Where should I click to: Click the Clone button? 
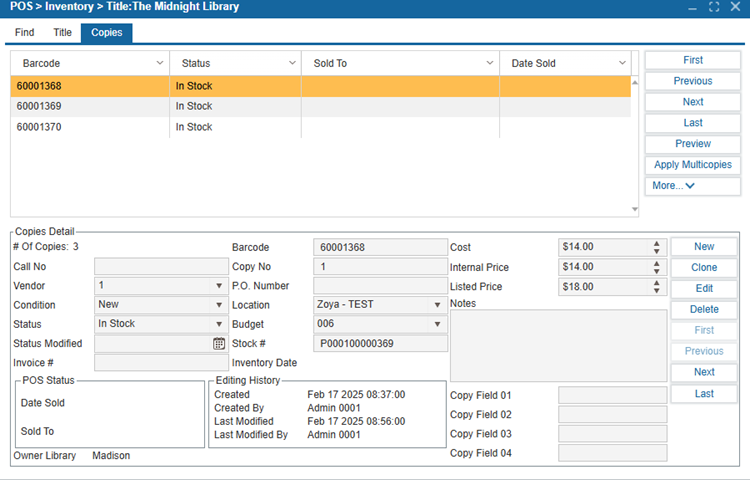pos(704,268)
